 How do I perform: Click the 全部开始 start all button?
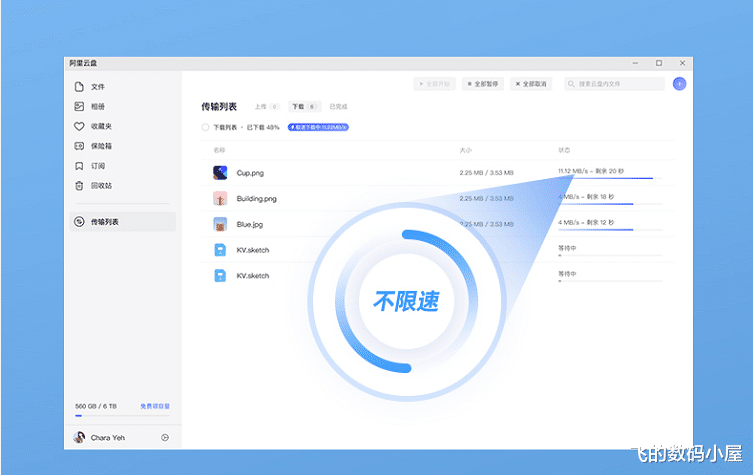tap(434, 84)
